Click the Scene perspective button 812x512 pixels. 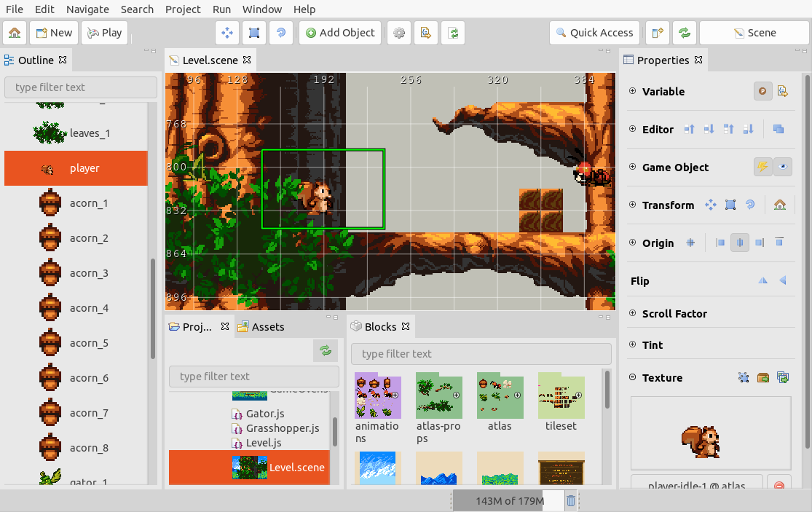click(755, 33)
